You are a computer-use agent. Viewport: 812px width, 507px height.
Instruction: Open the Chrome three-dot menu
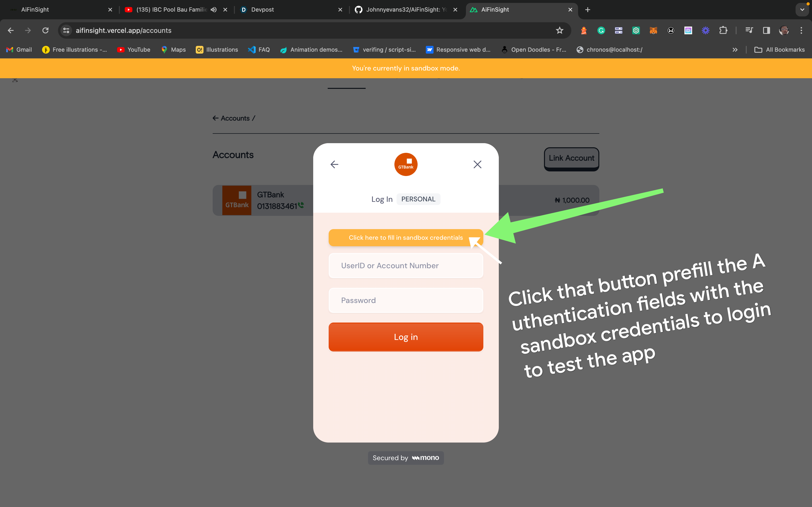(801, 30)
